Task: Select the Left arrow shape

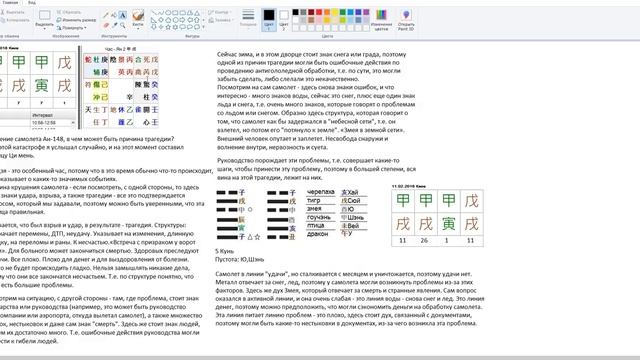Action: click(190, 20)
